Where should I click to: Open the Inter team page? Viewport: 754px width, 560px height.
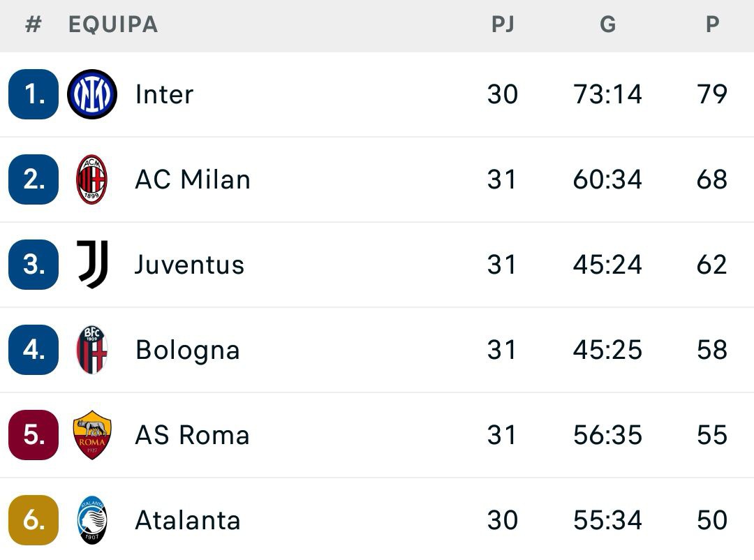[164, 94]
